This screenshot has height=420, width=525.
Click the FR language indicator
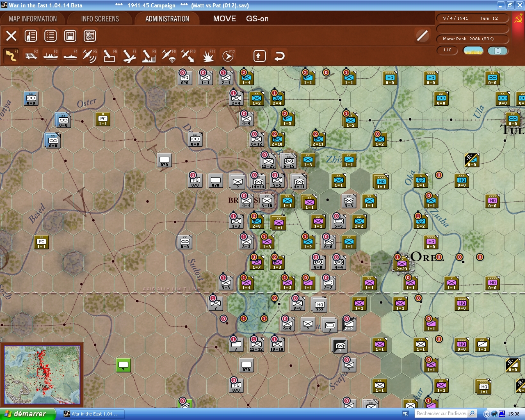coord(405,414)
